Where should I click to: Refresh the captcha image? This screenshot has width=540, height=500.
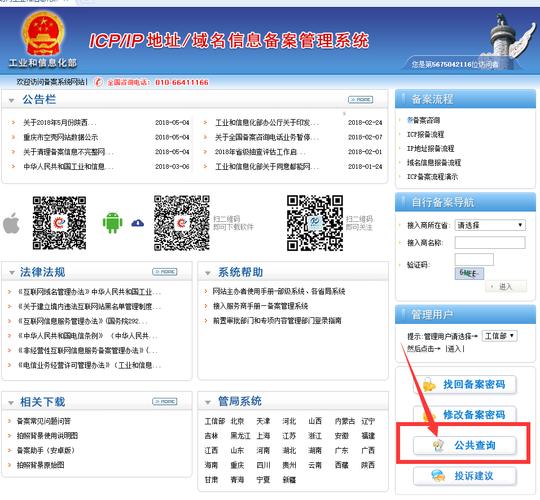point(469,273)
